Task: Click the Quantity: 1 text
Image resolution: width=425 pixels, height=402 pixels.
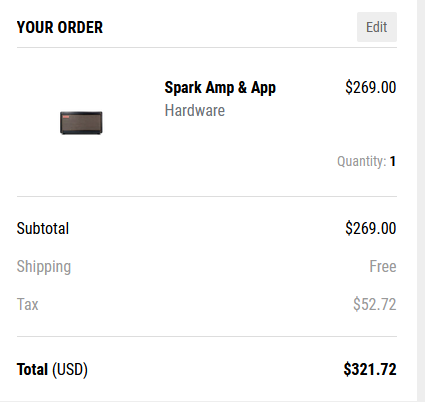Action: pyautogui.click(x=366, y=161)
